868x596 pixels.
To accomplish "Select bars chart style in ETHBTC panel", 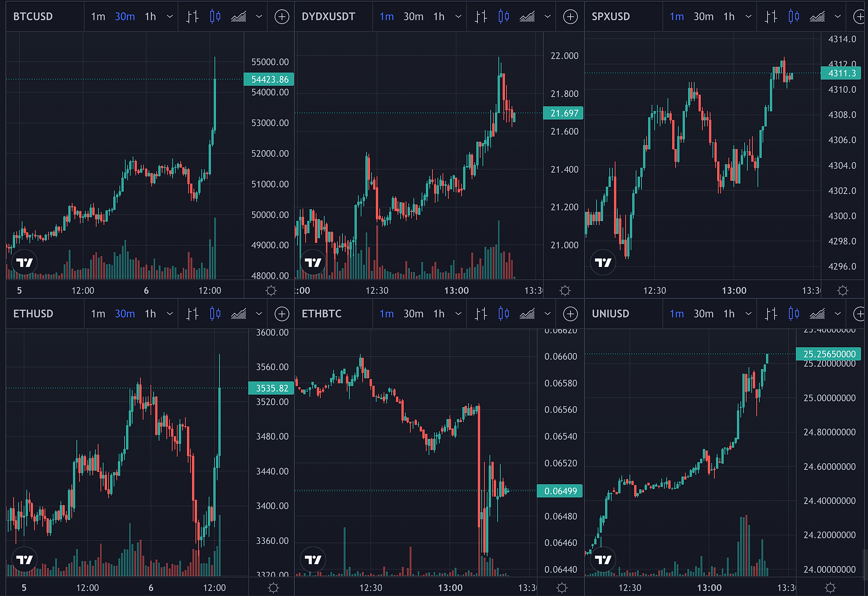I will 481,314.
